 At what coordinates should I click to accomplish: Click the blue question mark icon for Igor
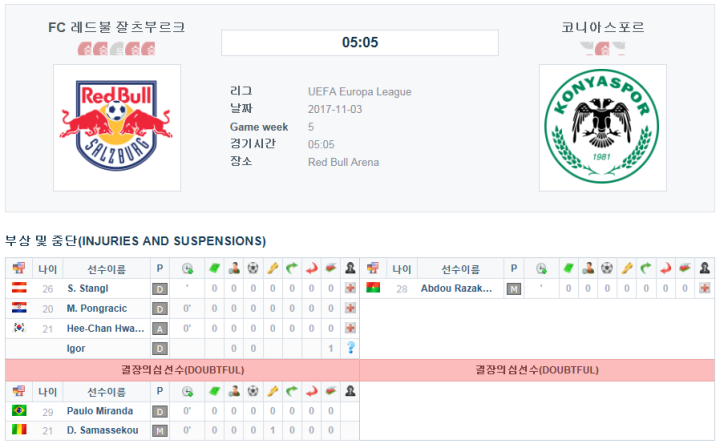[350, 348]
